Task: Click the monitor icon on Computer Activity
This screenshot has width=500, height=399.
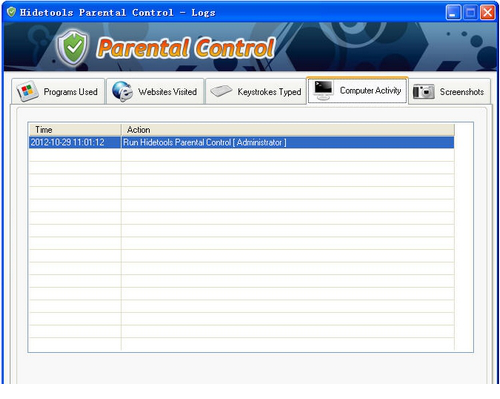Action: coord(323,90)
